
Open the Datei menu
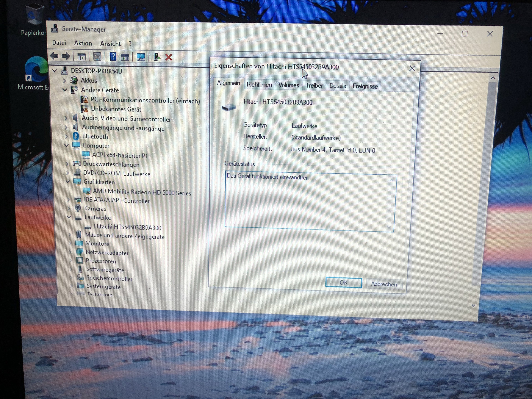[59, 43]
